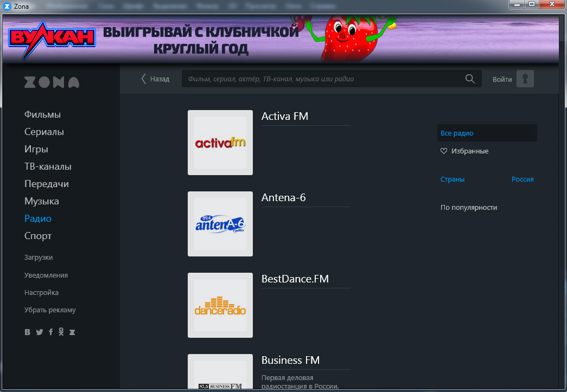Click the Activa FM station title
This screenshot has width=567, height=392.
(x=285, y=116)
